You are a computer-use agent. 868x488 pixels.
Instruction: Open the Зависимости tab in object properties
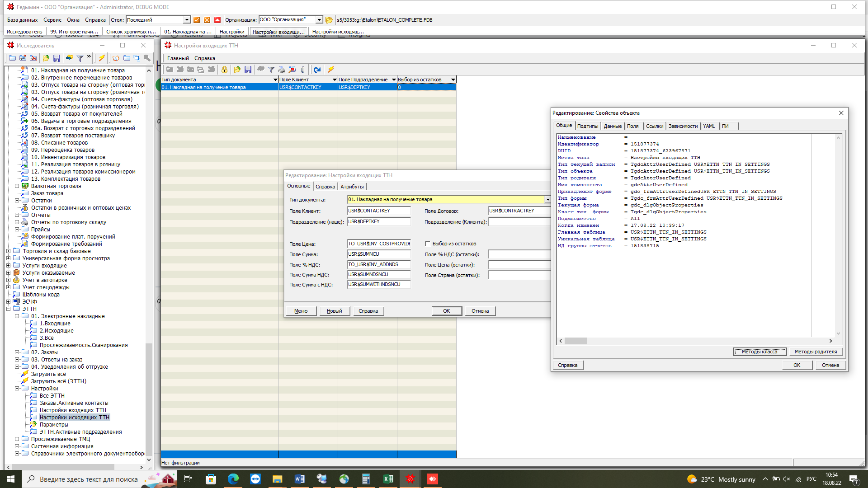(x=683, y=126)
